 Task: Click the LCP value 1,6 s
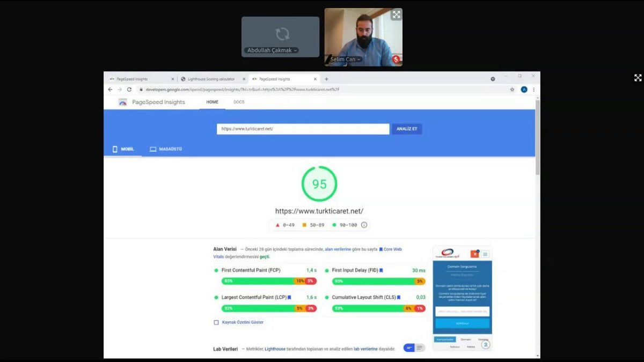pos(311,297)
